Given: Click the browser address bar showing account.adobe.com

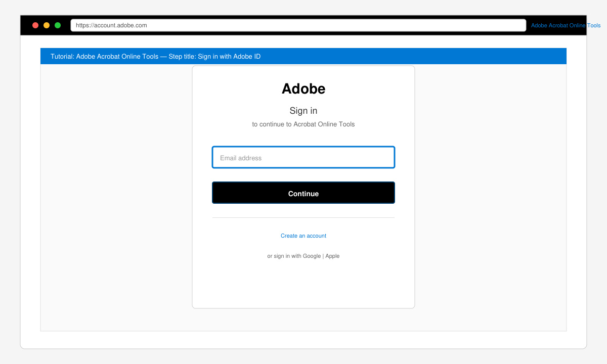Looking at the screenshot, I should [298, 25].
